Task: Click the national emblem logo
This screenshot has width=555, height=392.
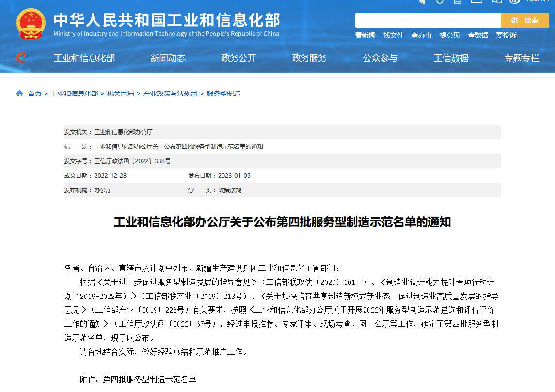Action: 31,24
